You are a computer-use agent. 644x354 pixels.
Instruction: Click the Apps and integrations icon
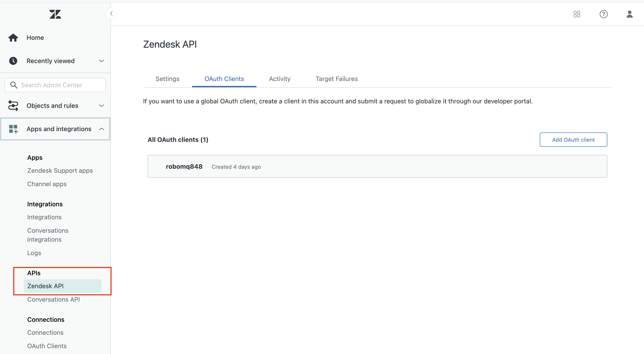pos(13,129)
